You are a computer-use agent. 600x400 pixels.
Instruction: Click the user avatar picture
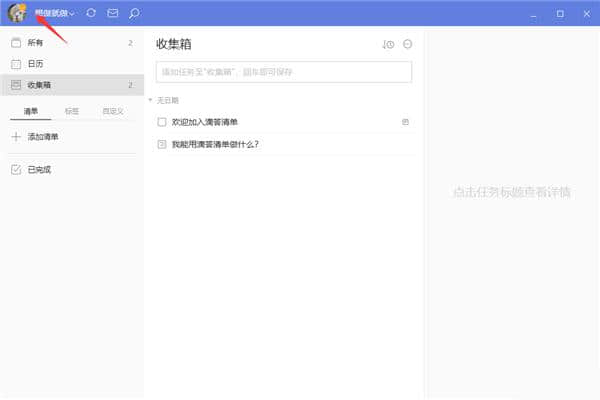pos(17,13)
